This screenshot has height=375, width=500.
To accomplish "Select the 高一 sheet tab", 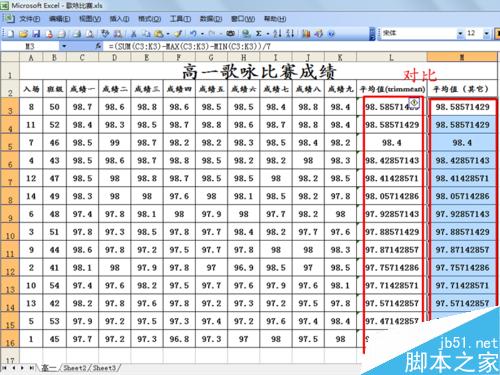I will (49, 368).
